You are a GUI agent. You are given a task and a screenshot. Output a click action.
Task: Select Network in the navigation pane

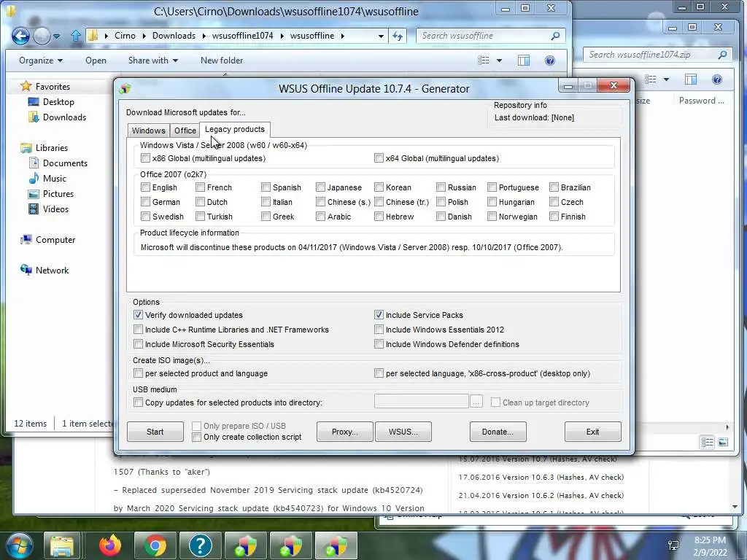(x=52, y=270)
